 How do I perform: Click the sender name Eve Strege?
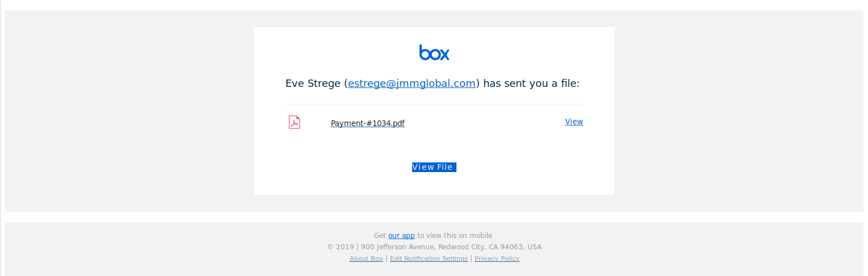coord(313,83)
